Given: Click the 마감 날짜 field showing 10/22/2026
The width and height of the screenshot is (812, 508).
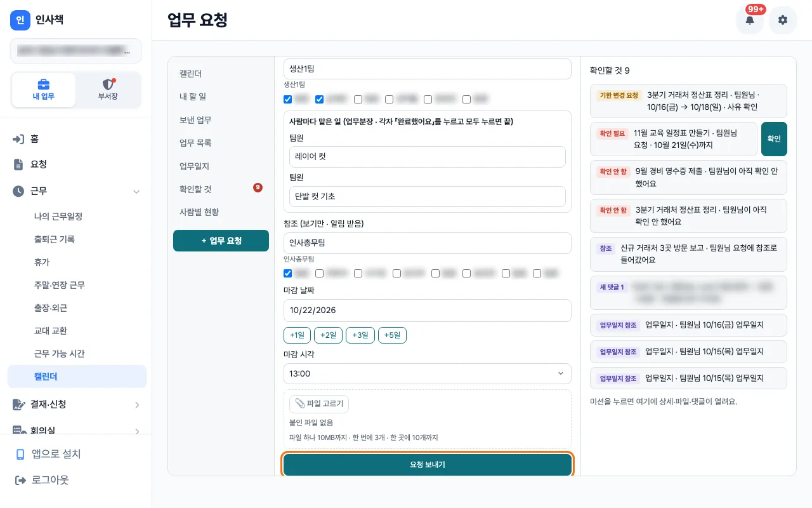Looking at the screenshot, I should pos(428,310).
